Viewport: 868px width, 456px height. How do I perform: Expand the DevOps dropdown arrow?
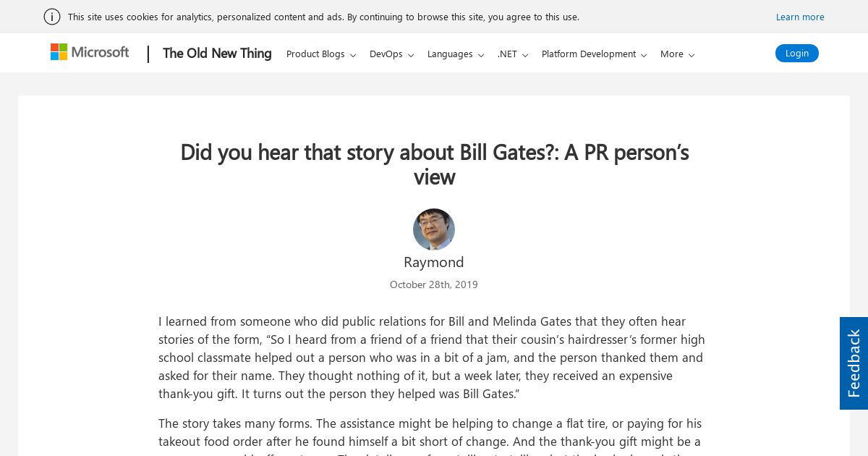pyautogui.click(x=411, y=55)
